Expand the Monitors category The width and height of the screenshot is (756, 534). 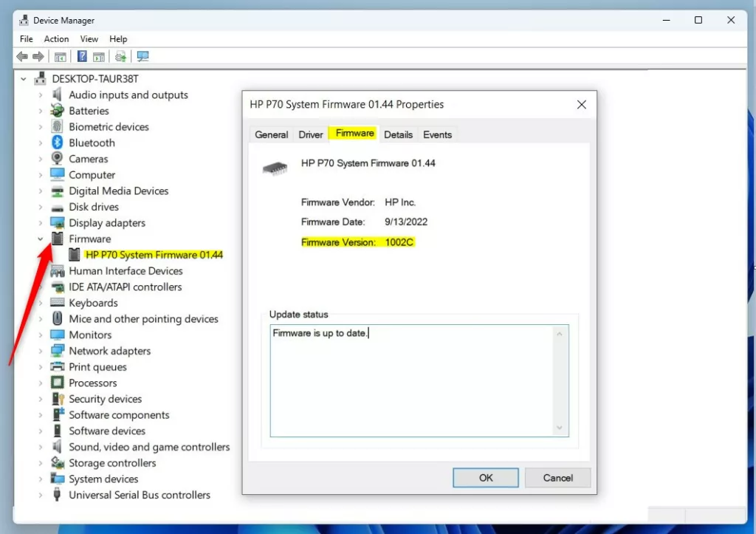tap(41, 335)
